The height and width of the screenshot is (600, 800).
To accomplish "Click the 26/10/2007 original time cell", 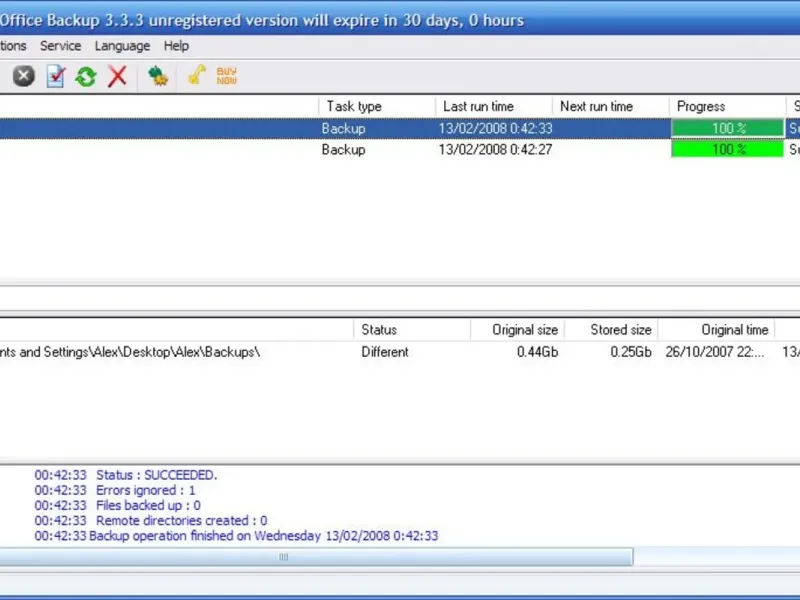I will click(715, 352).
